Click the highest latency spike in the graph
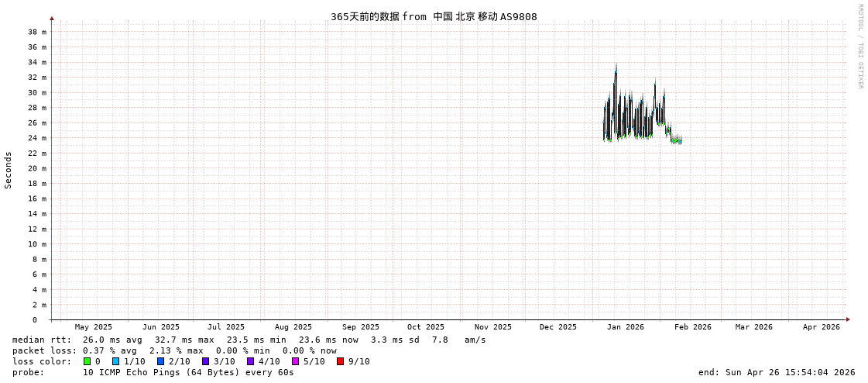The image size is (868, 383). click(x=616, y=67)
